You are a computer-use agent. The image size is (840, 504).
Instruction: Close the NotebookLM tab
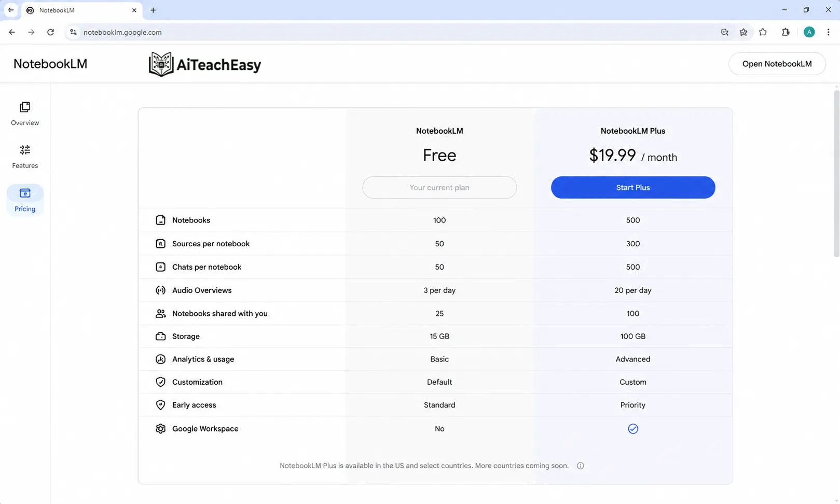tap(134, 10)
